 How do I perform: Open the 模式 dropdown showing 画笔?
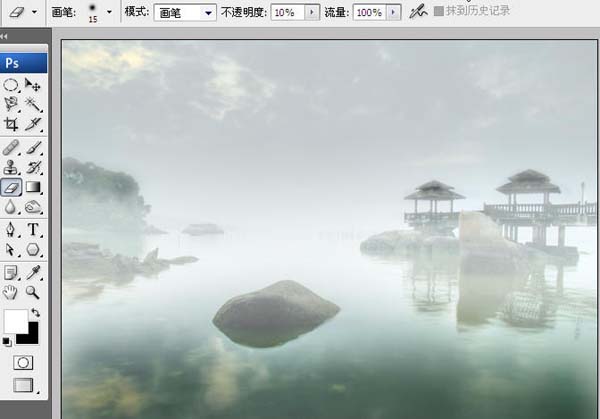point(185,13)
